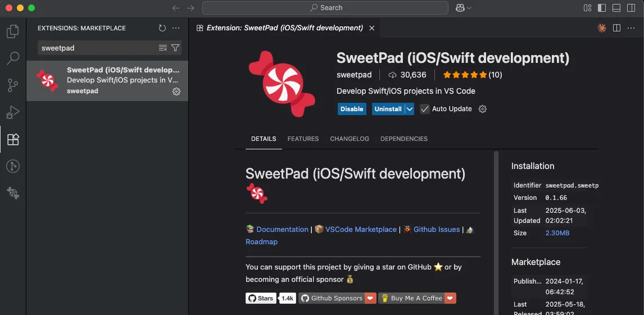Disable the SweetPad extension
The width and height of the screenshot is (644, 315).
352,109
